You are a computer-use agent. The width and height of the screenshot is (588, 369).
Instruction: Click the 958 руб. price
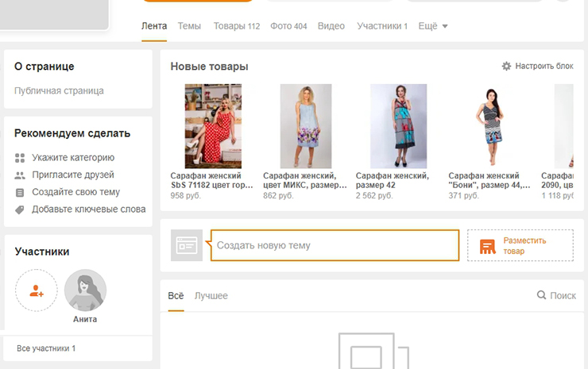click(186, 195)
